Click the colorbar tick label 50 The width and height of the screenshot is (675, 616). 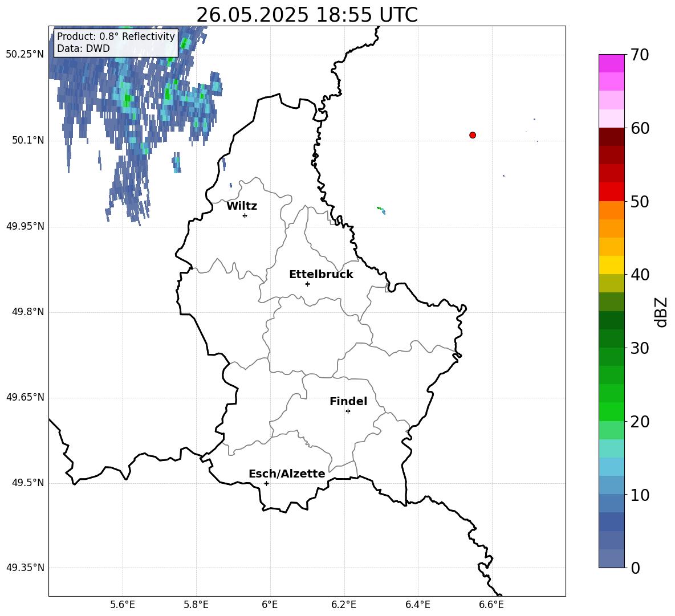coord(640,202)
